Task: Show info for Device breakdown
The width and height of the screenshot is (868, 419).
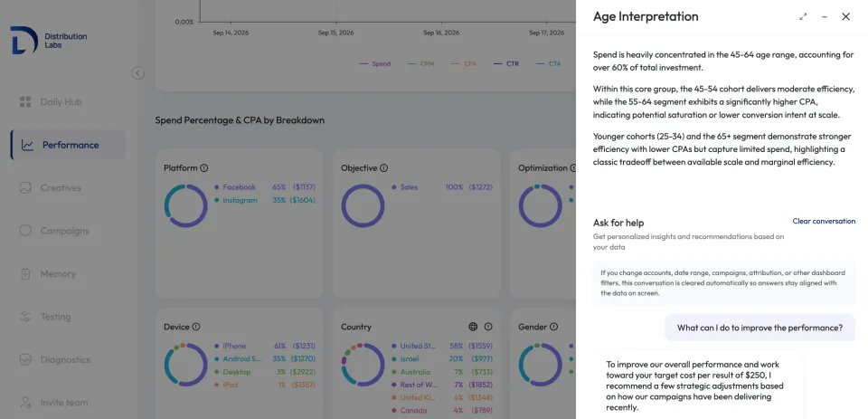Action: click(196, 327)
